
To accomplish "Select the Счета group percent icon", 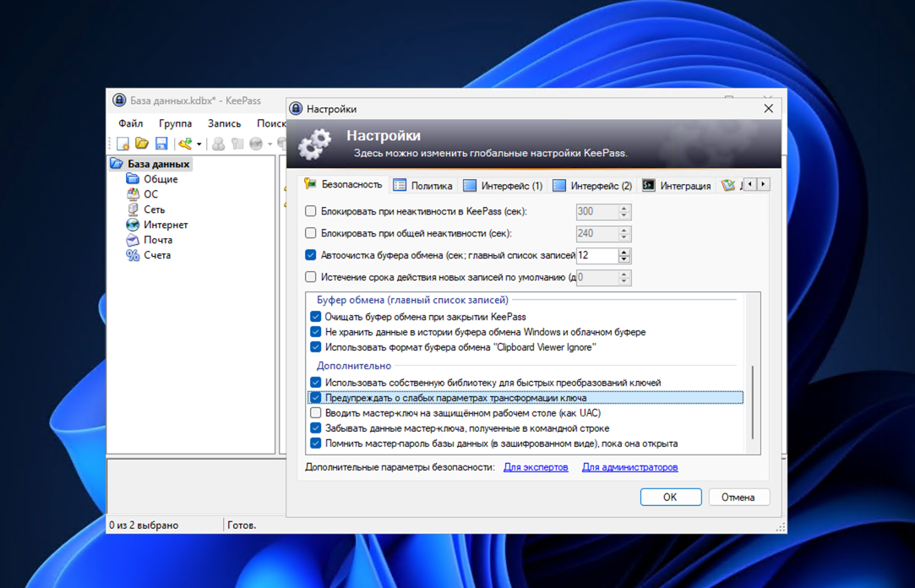I will (x=133, y=255).
